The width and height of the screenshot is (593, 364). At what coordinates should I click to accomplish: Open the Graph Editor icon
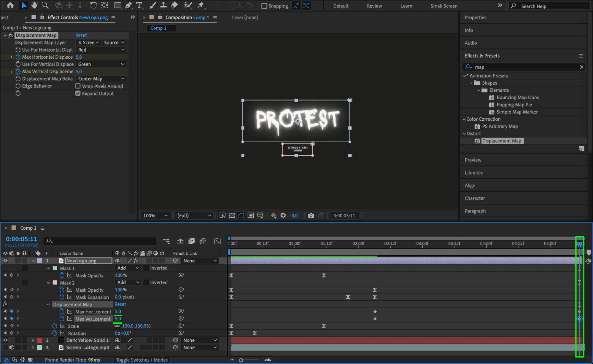[217, 241]
